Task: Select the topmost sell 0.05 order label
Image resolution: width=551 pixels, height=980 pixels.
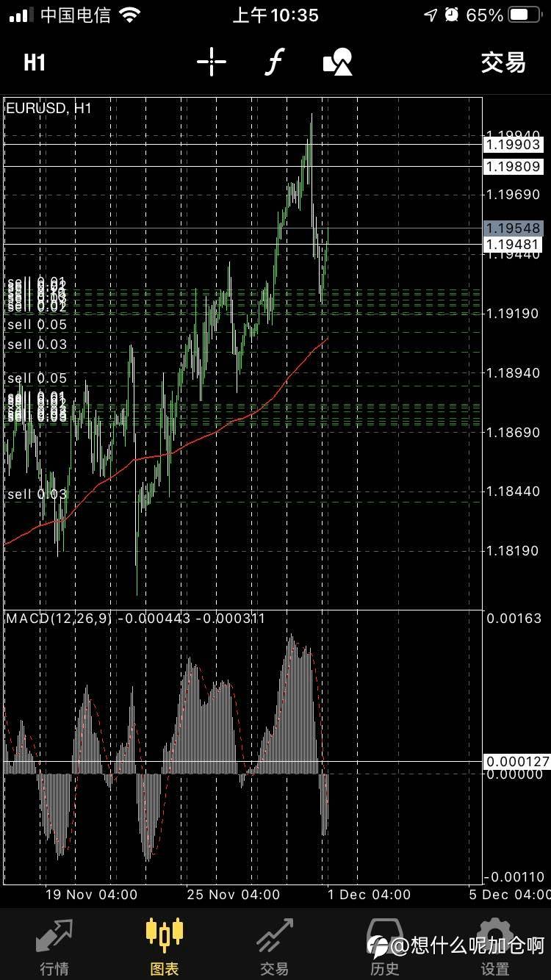Action: coord(37,325)
